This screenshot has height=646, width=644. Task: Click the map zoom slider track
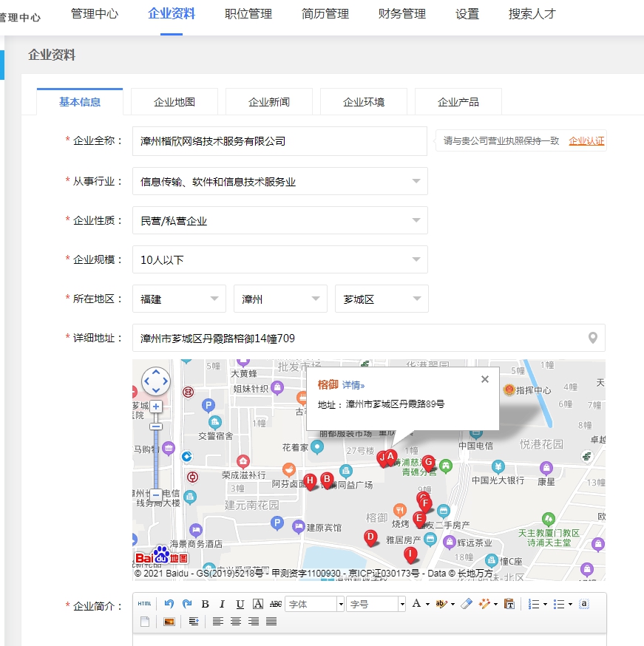coord(157,458)
